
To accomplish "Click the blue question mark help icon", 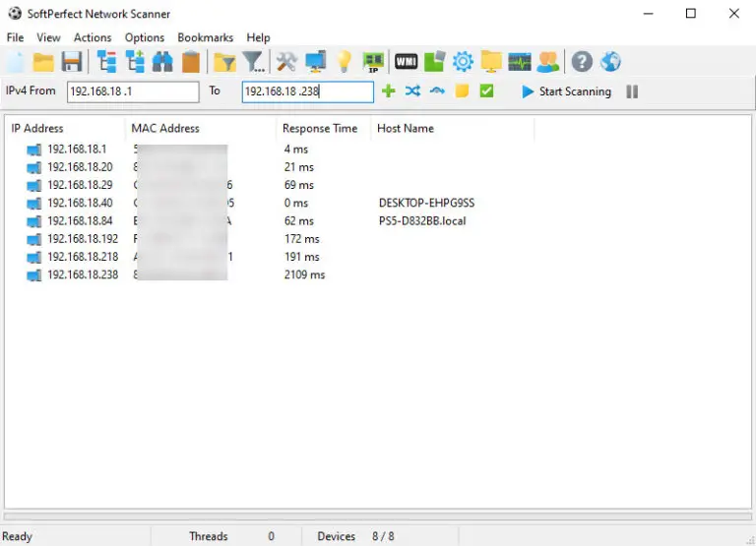I will click(582, 63).
